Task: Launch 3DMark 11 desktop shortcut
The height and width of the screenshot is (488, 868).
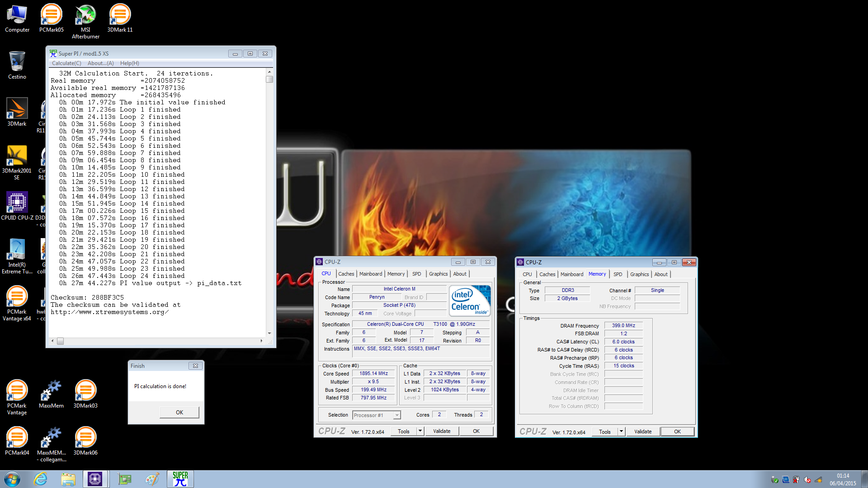Action: coord(120,19)
